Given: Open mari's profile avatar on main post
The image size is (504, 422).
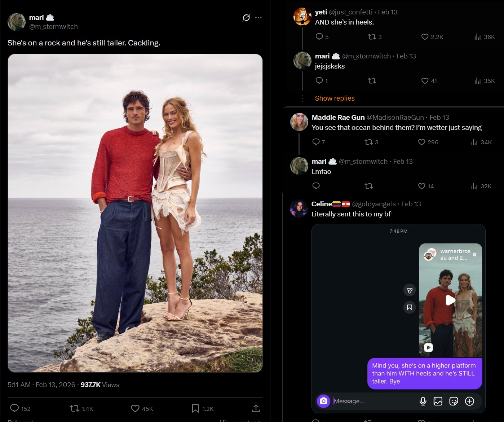Looking at the screenshot, I should pyautogui.click(x=17, y=22).
